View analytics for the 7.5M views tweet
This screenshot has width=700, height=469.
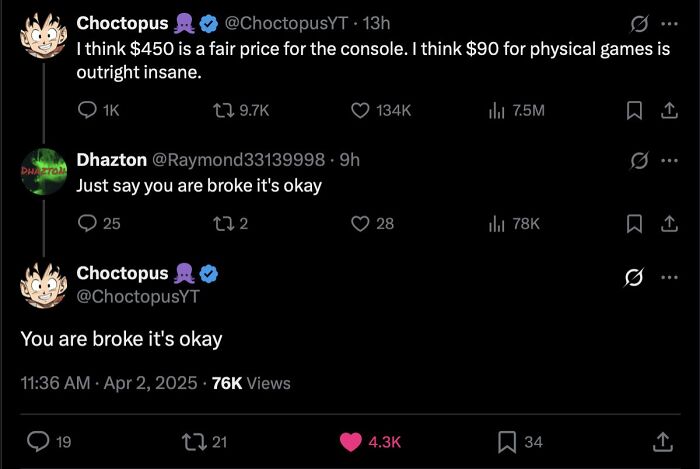(x=496, y=111)
